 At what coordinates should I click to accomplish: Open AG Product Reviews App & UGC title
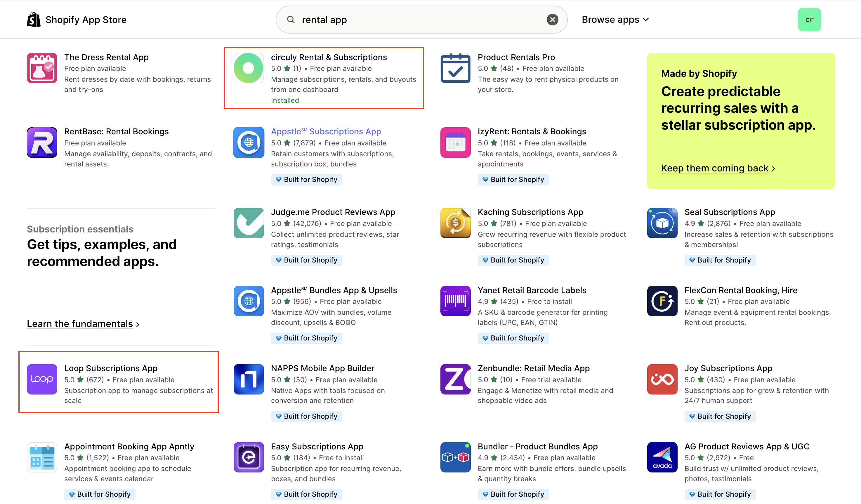pyautogui.click(x=747, y=446)
